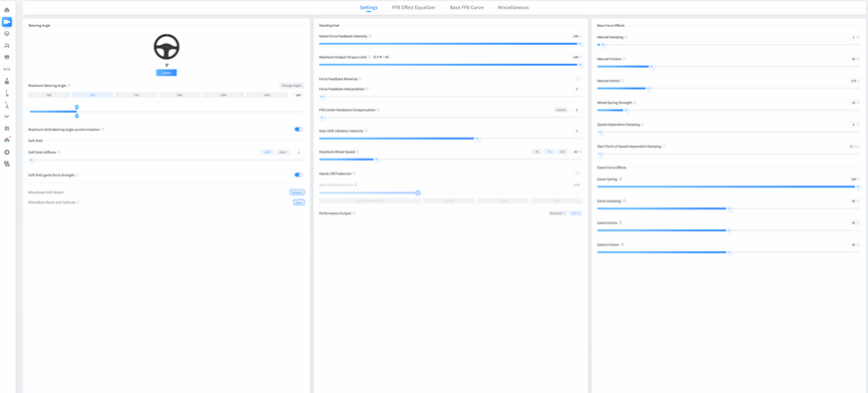Select the highlighted wheelbase icon in the sidebar

(7, 22)
